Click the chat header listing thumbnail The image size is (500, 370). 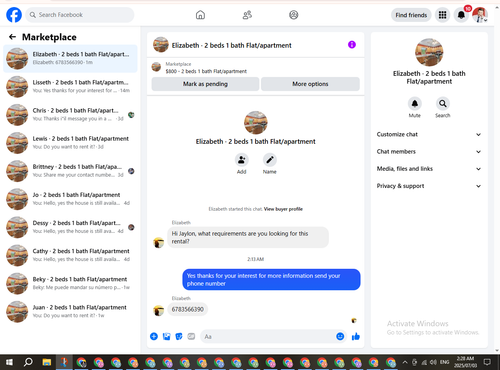[161, 45]
